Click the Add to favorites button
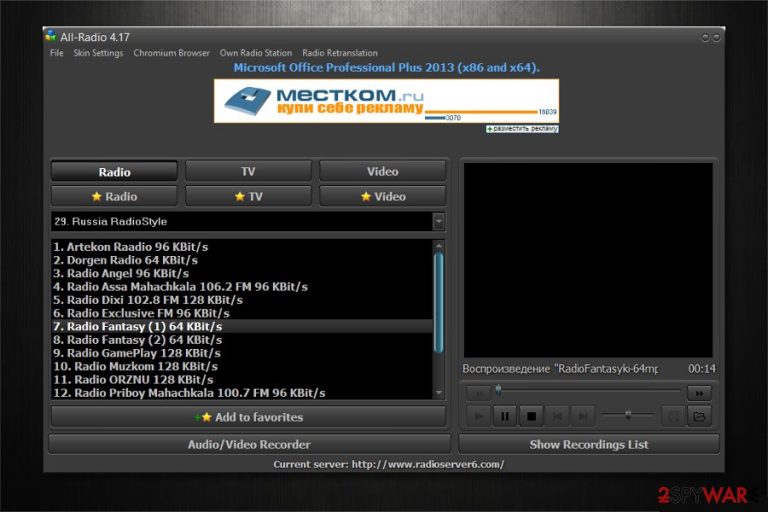The height and width of the screenshot is (512, 768). click(248, 417)
